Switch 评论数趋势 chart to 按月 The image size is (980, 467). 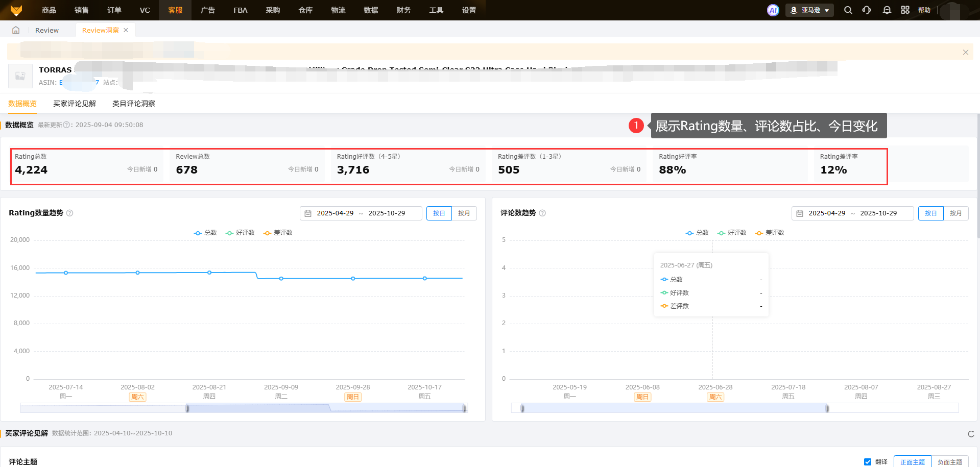pyautogui.click(x=955, y=213)
